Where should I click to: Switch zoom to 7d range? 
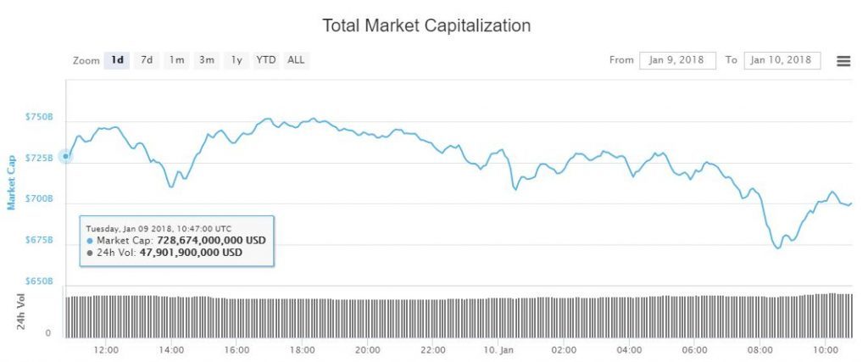(147, 60)
